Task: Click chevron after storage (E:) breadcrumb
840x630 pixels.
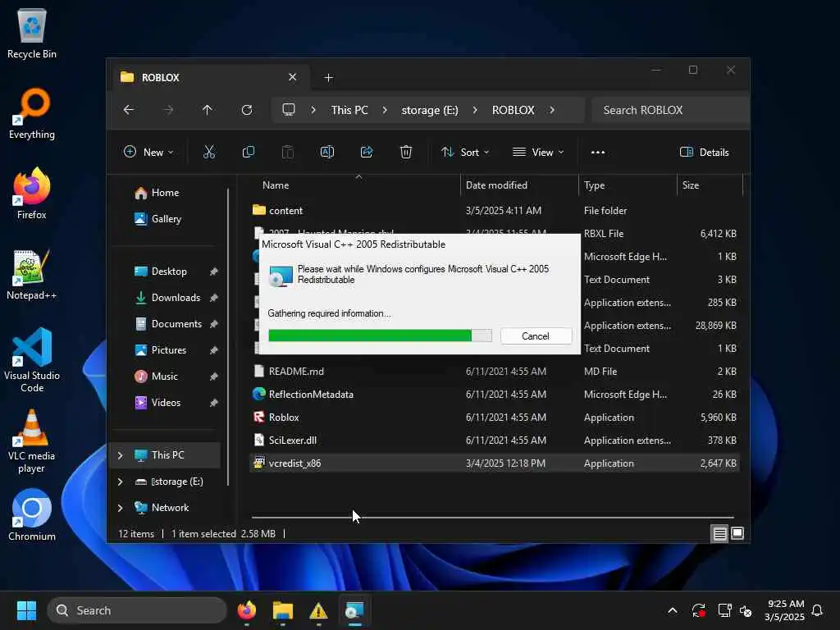Action: (x=475, y=110)
